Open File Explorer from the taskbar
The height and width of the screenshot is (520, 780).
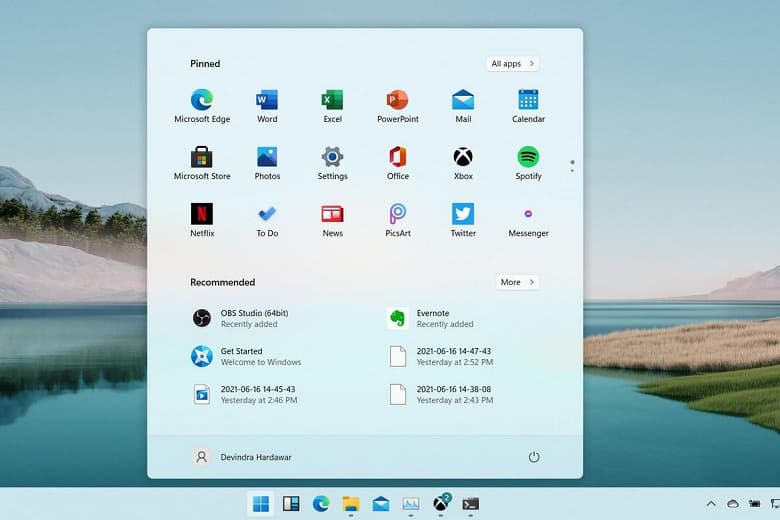(351, 504)
